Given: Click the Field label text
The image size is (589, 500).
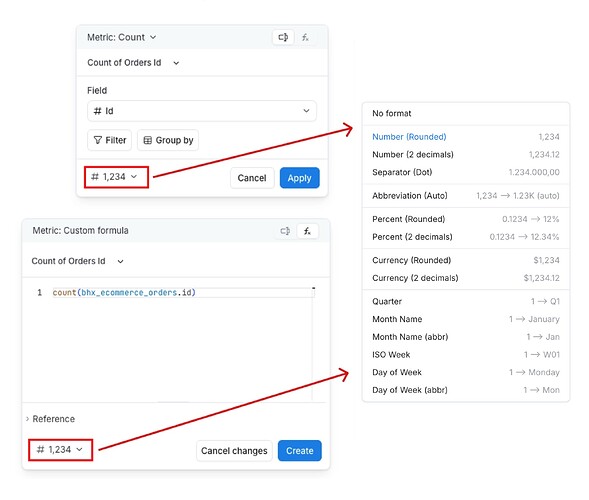Looking at the screenshot, I should click(x=97, y=91).
